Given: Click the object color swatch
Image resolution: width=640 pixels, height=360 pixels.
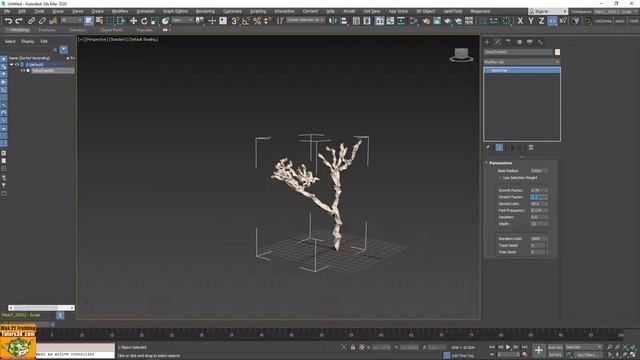Looking at the screenshot, I should click(557, 52).
